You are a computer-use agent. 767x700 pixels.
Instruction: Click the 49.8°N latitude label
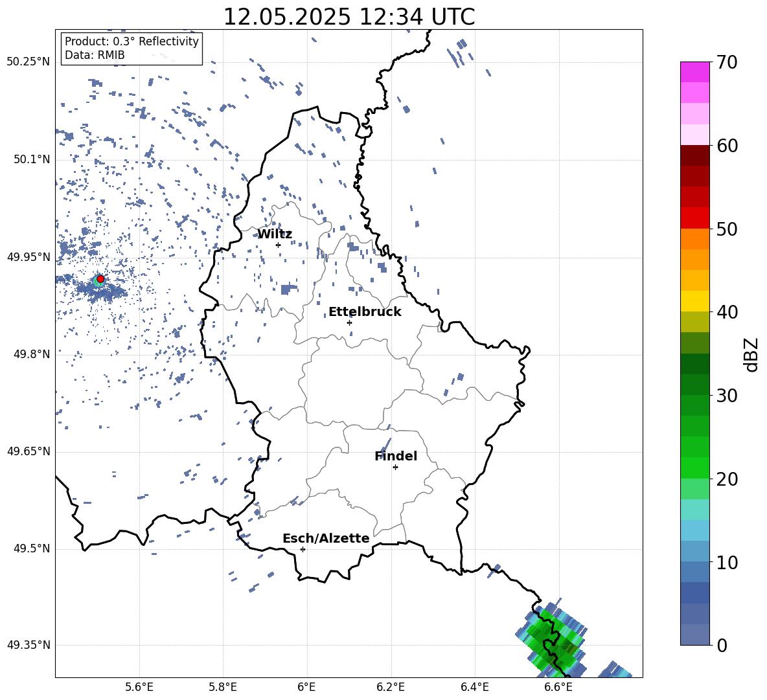tap(32, 354)
